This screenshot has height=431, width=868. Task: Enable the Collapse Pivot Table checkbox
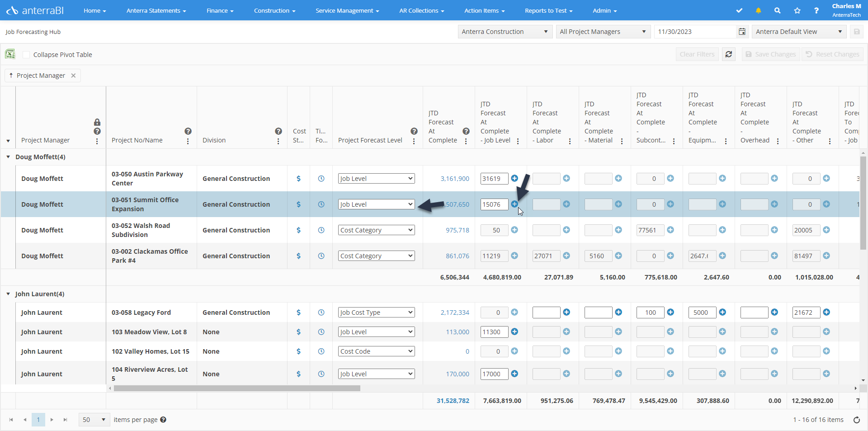(x=26, y=54)
